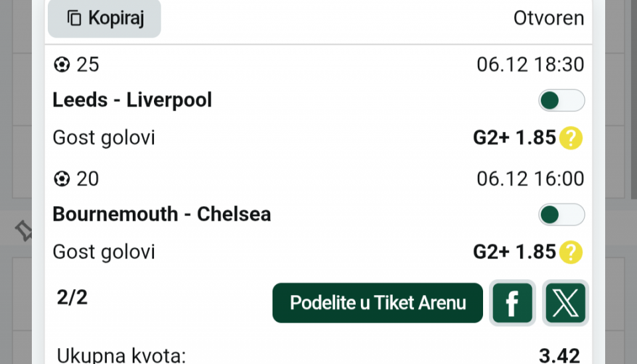
Task: Click the Ukupna kvota 3.42 value
Action: (x=559, y=356)
